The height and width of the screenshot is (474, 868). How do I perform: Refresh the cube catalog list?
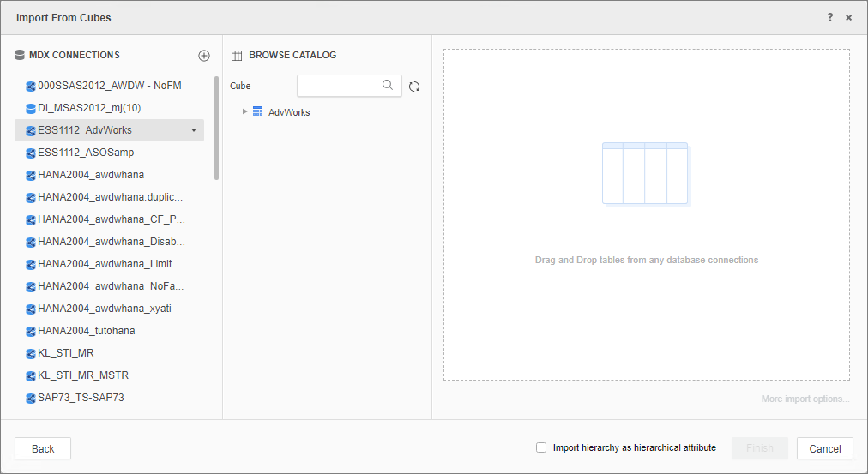click(414, 87)
